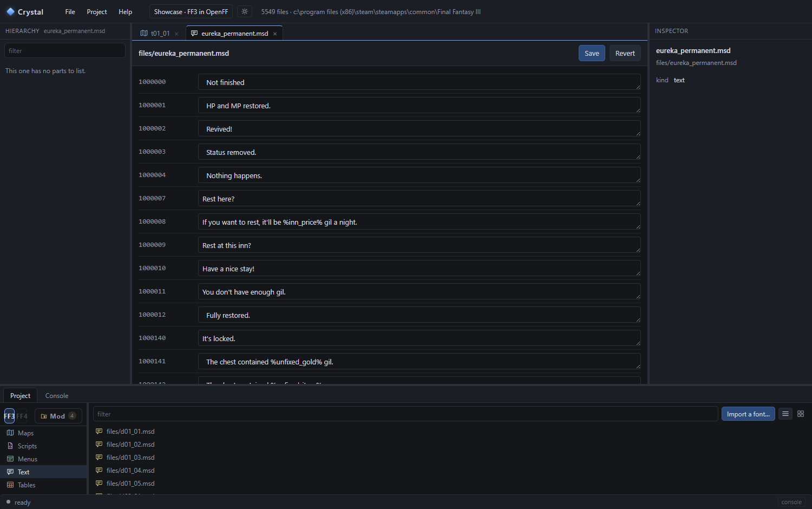Open the Maps category
The height and width of the screenshot is (509, 812).
(x=43, y=433)
